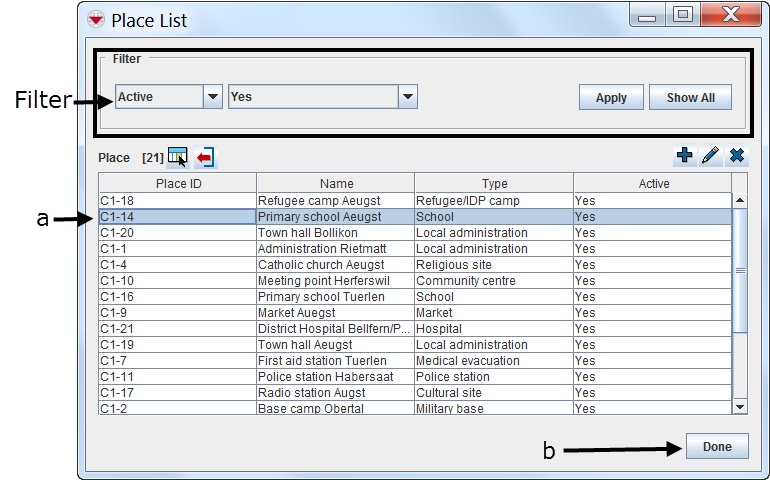This screenshot has height=480, width=770.
Task: Click the red arrow export icon
Action: (205, 157)
